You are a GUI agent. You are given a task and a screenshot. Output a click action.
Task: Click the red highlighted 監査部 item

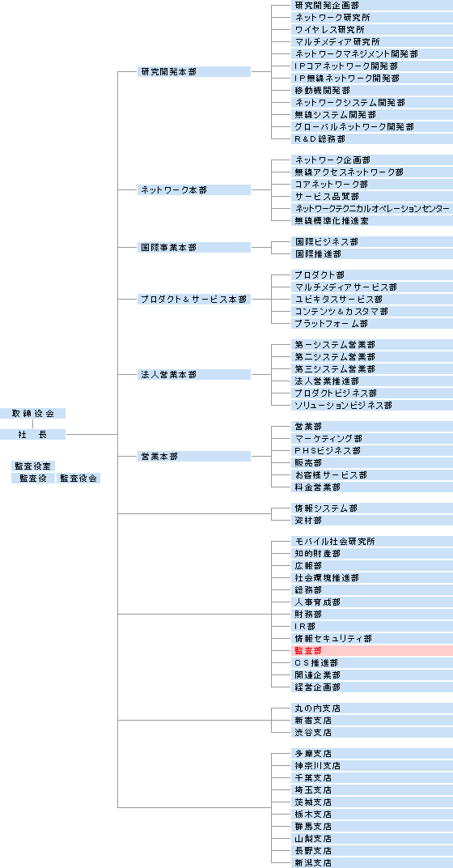coord(371,651)
